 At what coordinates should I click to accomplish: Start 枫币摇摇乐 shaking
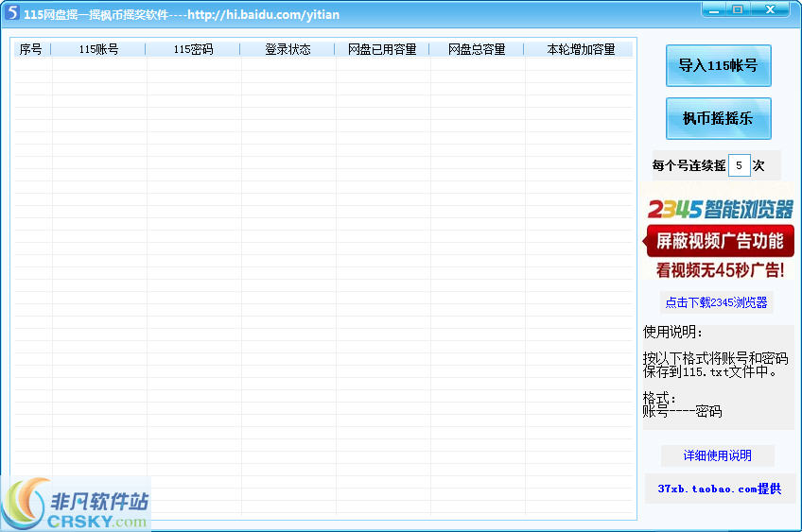[718, 118]
